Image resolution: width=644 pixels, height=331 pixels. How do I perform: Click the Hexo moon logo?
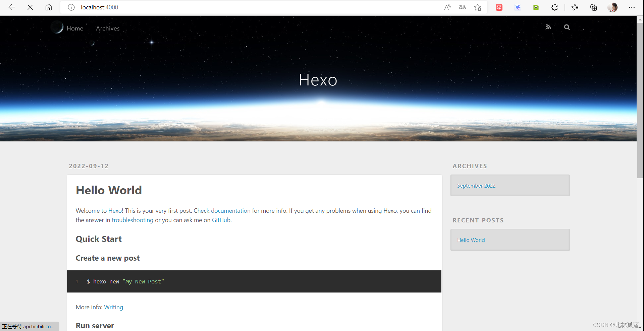pos(57,27)
